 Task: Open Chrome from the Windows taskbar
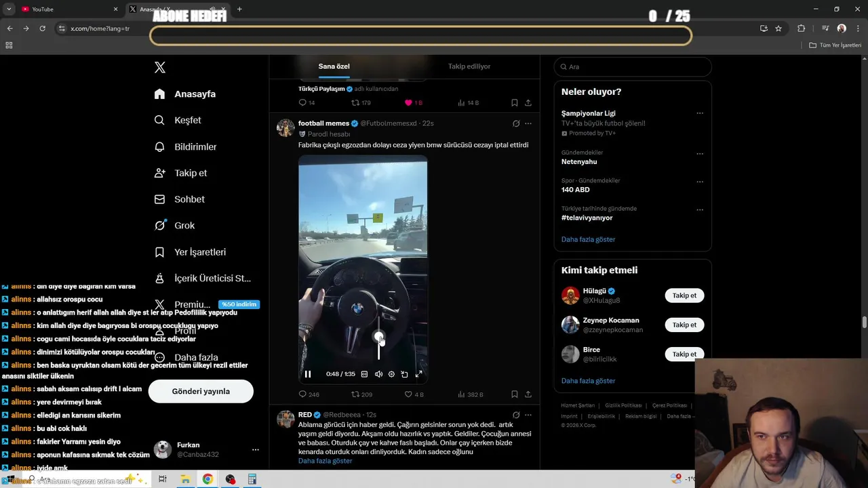tap(208, 479)
